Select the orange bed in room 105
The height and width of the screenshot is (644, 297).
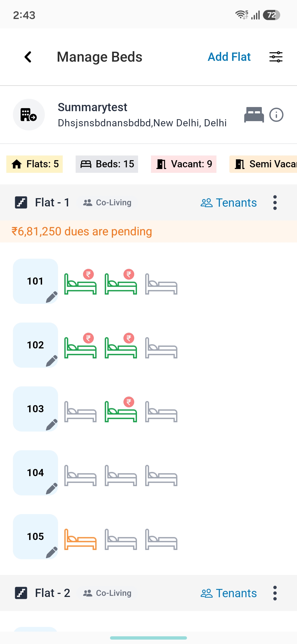click(80, 539)
